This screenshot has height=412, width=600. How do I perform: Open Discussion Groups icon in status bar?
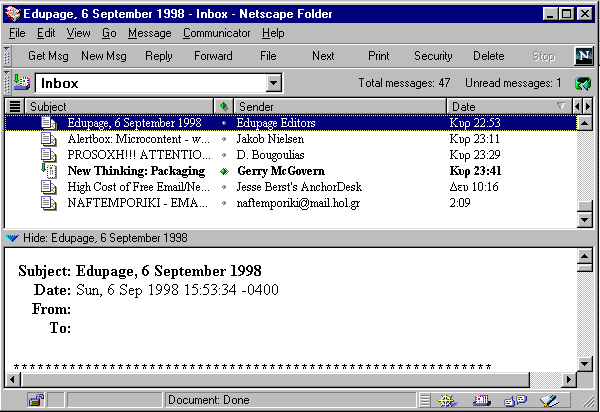pos(515,401)
